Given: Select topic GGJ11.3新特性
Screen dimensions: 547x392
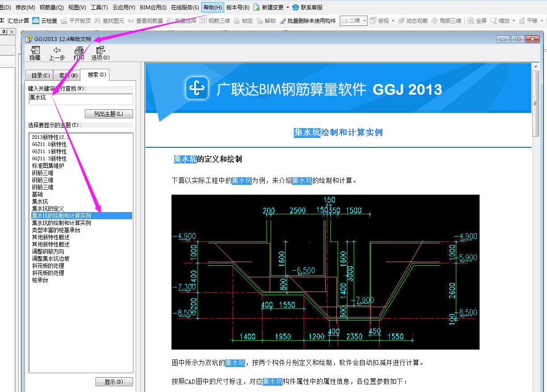Looking at the screenshot, I should coord(49,158).
